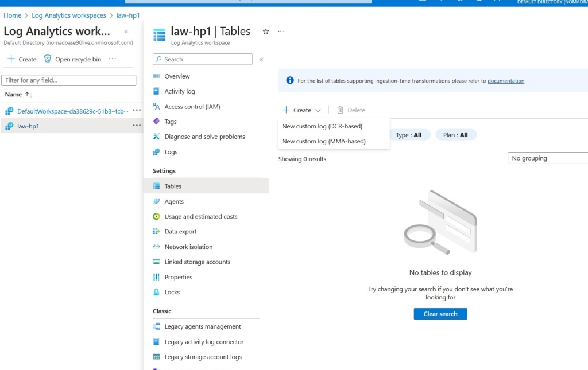Open the recycle bin

(72, 59)
